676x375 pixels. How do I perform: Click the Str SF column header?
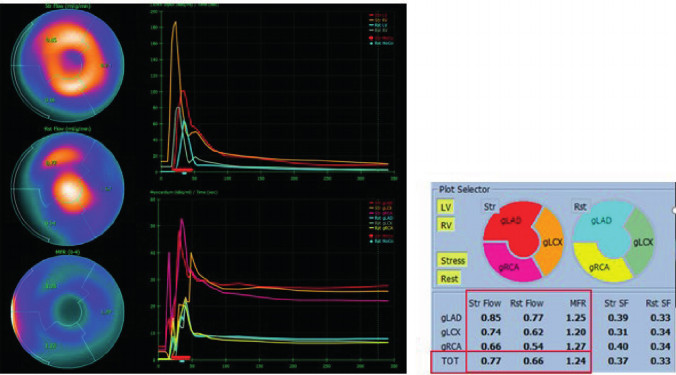(x=616, y=303)
